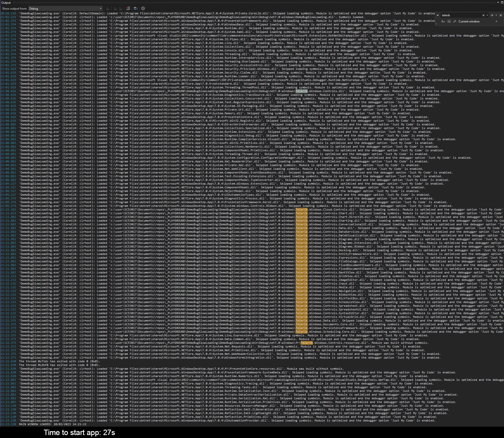This screenshot has width=504, height=438.
Task: Click Find Message in Code icon
Action: click(x=108, y=8)
